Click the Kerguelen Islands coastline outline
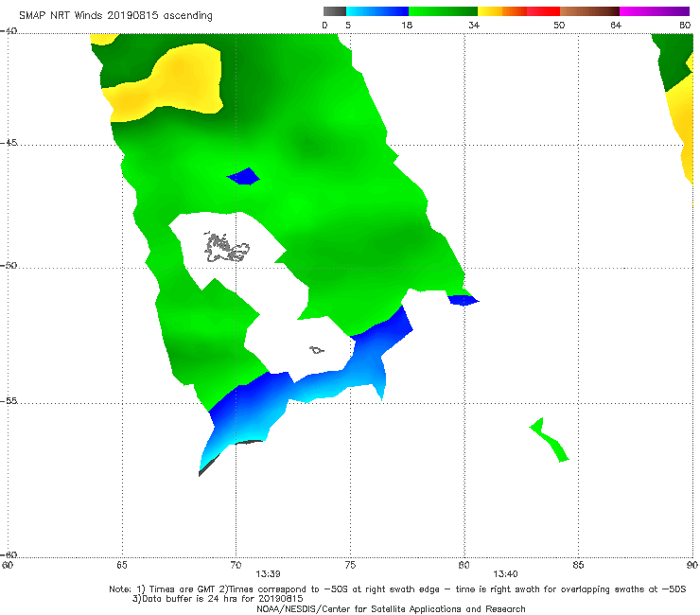 click(226, 248)
